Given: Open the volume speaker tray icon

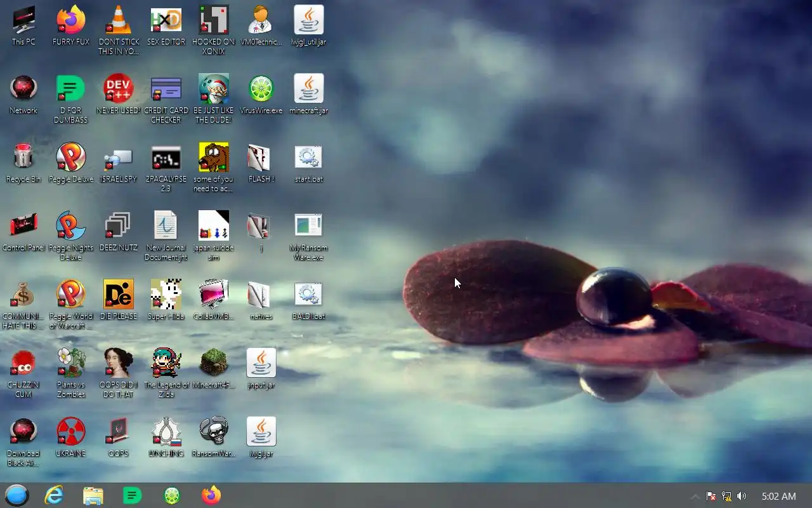Looking at the screenshot, I should coord(742,496).
